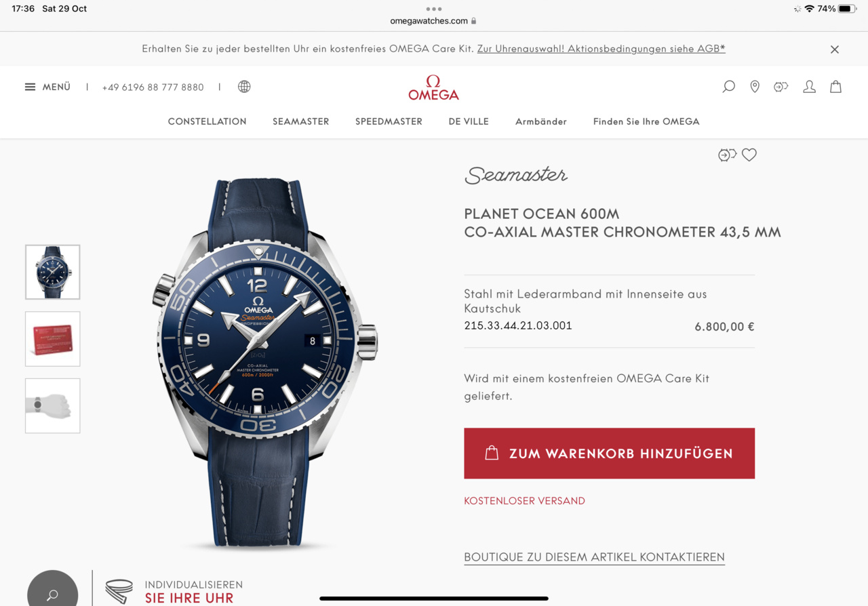Open the shopping bag icon
This screenshot has height=606, width=868.
(x=835, y=87)
